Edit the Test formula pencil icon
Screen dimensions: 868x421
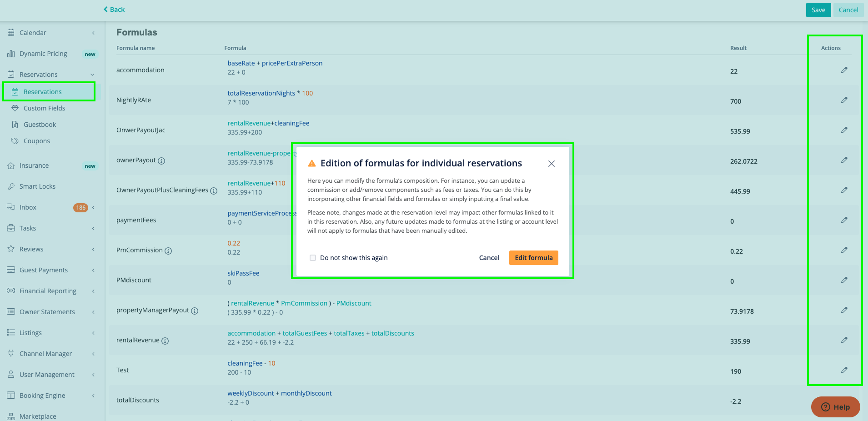844,370
